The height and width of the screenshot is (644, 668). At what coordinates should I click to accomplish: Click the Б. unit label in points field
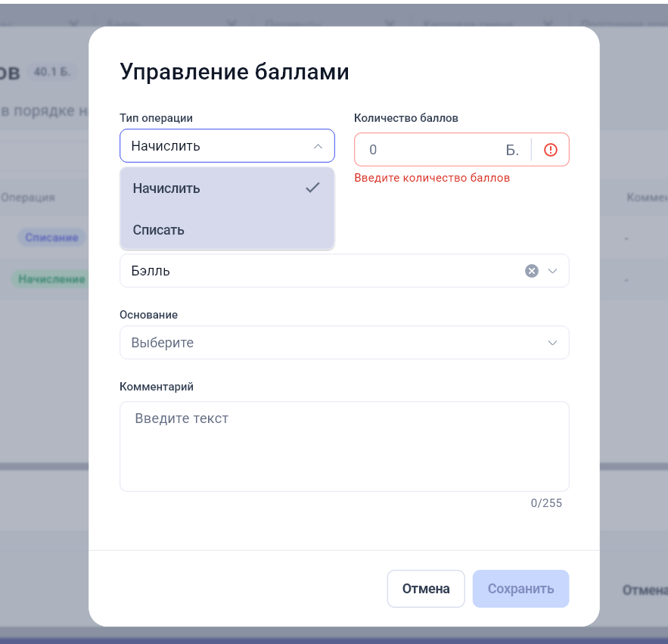[x=512, y=150]
